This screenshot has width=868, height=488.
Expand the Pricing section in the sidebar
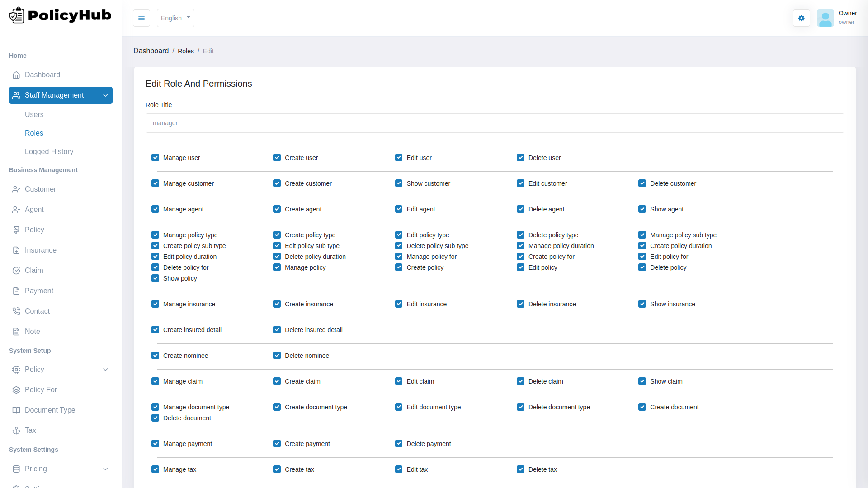105,469
